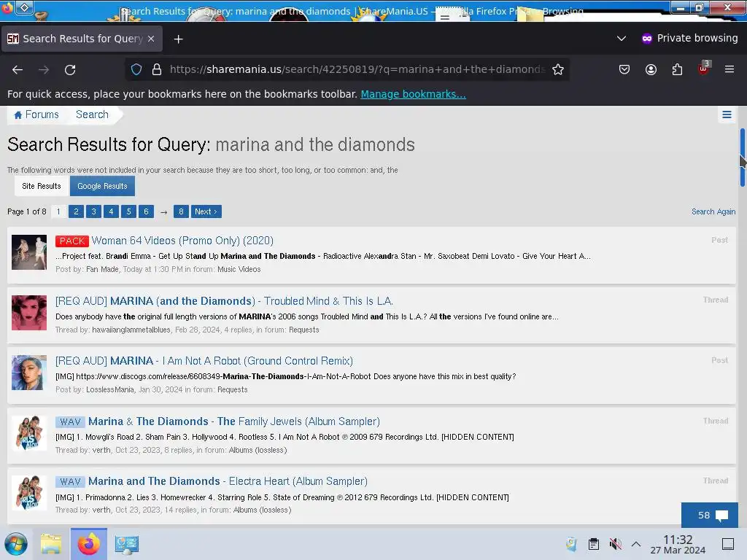Viewport: 747px width, 560px height.
Task: Show site security padlock info
Action: [157, 69]
